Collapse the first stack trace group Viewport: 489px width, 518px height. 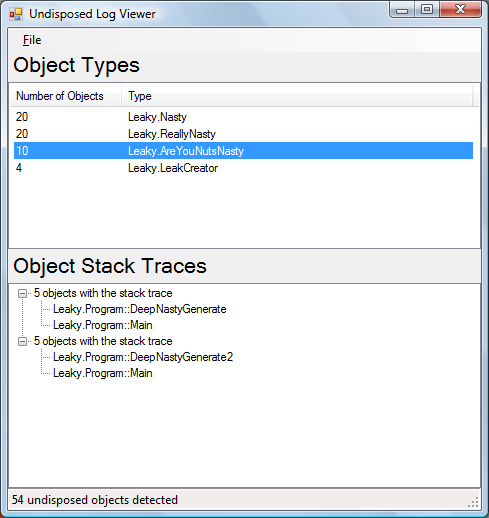[22, 293]
